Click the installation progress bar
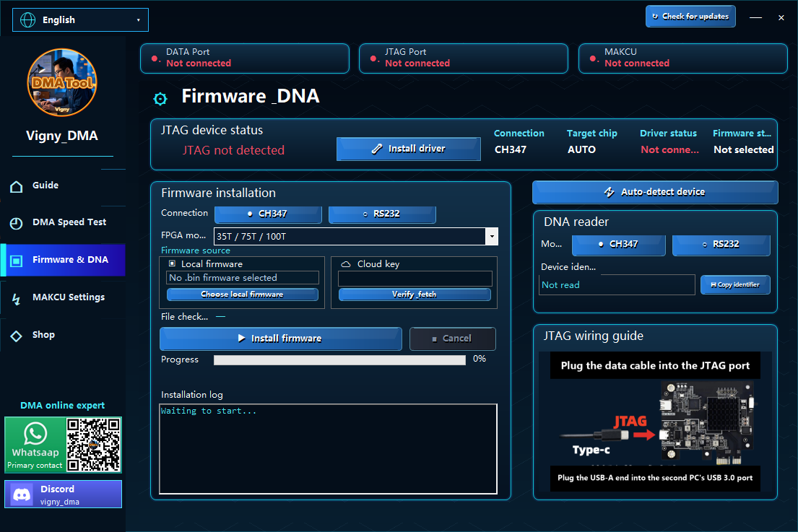The height and width of the screenshot is (532, 798). (339, 360)
